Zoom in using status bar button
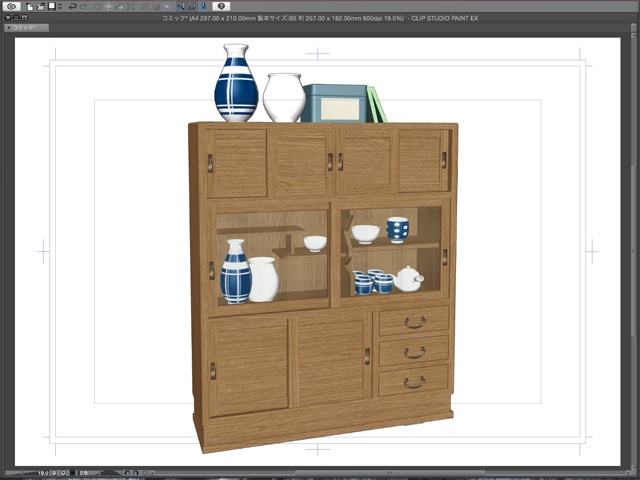Viewport: 640px width, 480px height. point(63,473)
